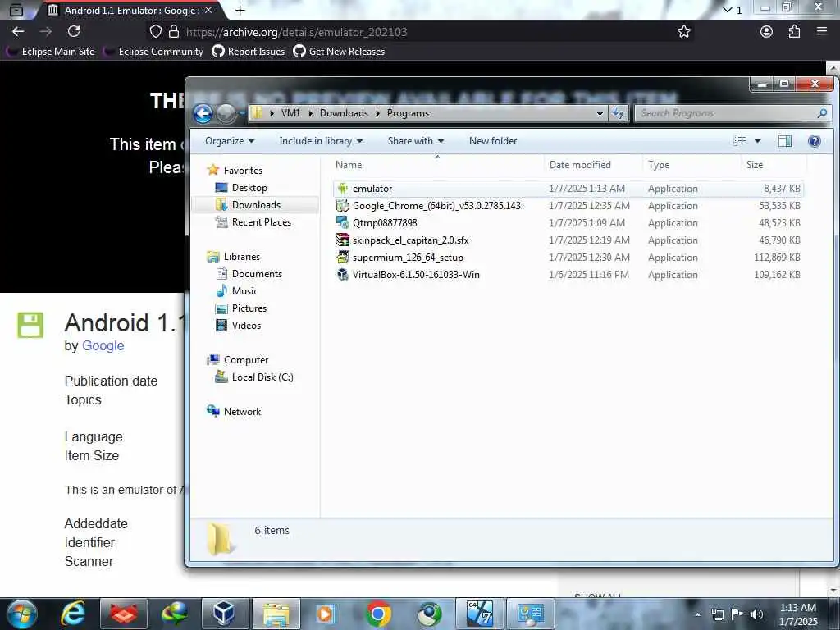Click the Explorer back arrow button

(x=203, y=113)
